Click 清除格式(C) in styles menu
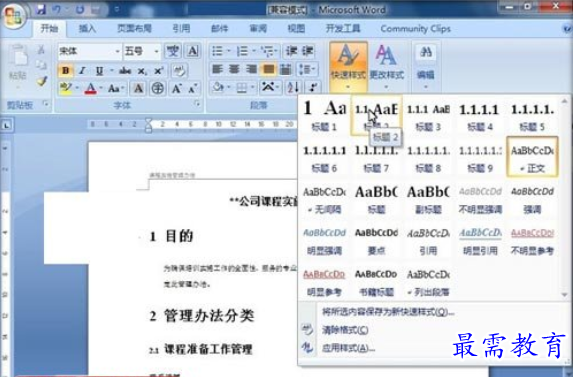This screenshot has width=574, height=377. [x=345, y=330]
